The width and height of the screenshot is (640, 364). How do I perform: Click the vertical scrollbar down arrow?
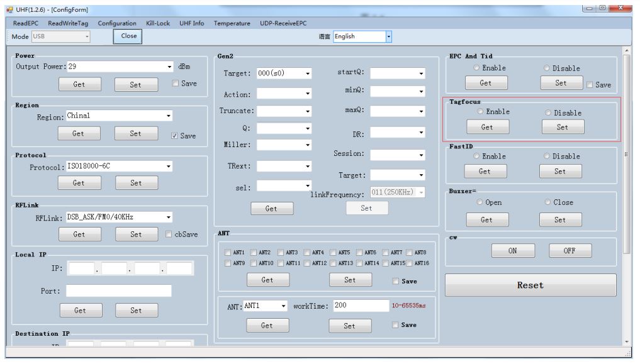(x=626, y=341)
